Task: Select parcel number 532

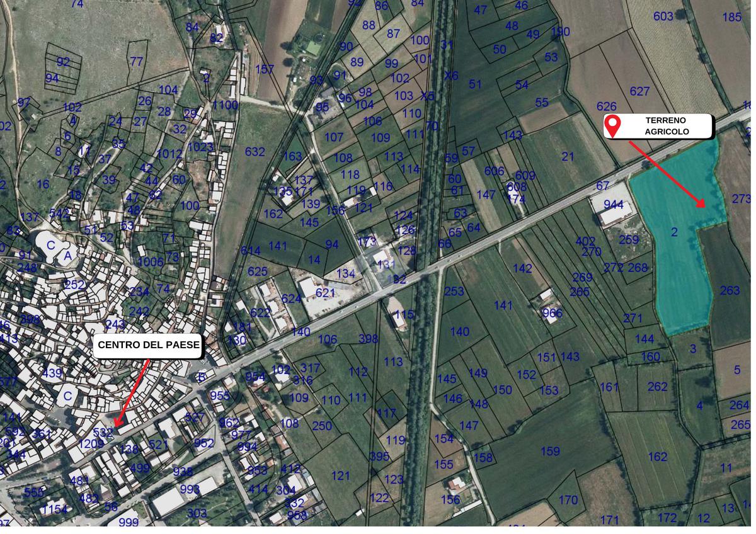Action: pos(103,432)
